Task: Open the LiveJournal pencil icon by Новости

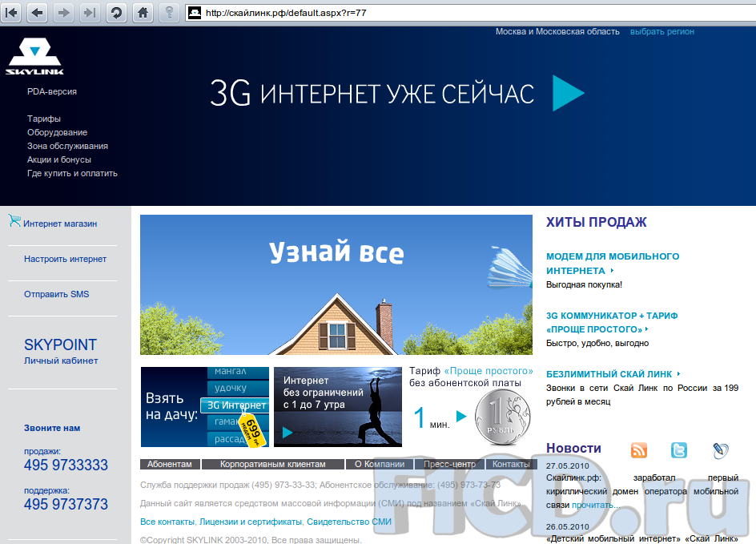Action: (720, 450)
